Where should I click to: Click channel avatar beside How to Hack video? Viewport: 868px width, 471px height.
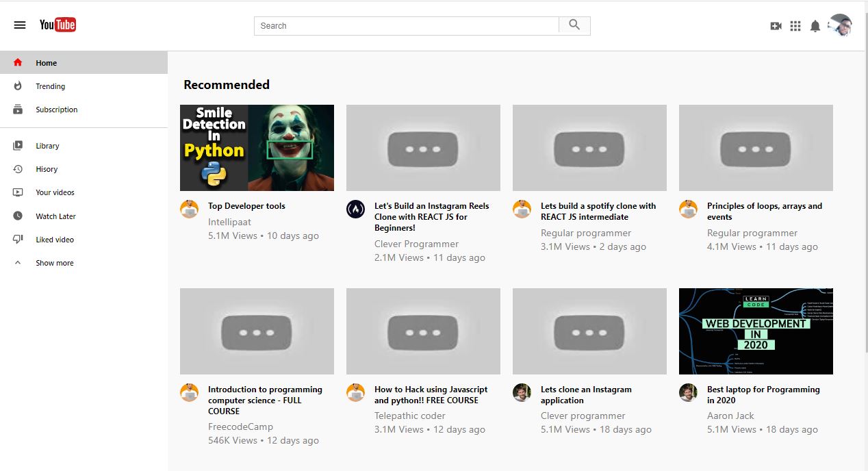pyautogui.click(x=356, y=393)
